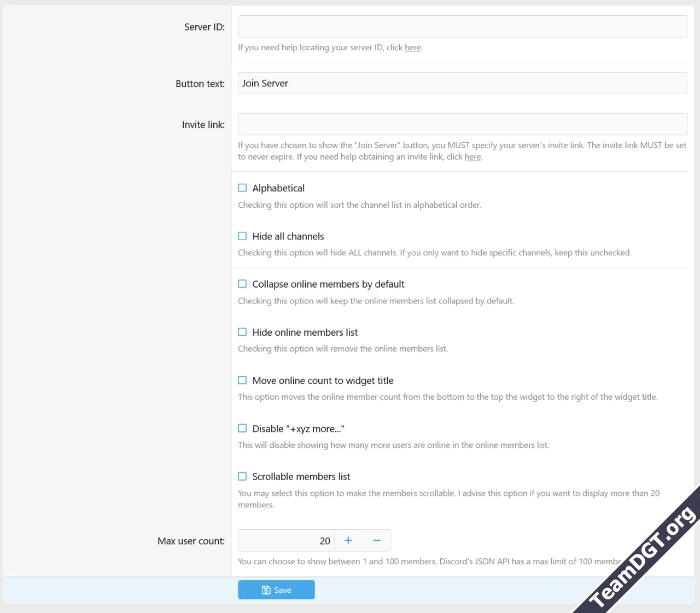
Task: Enable Collapse online members by default
Action: coord(242,284)
